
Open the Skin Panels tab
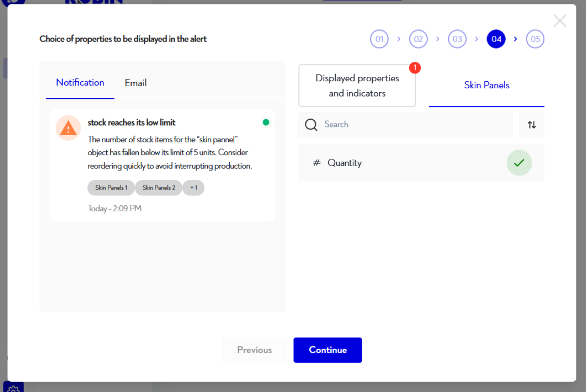(x=487, y=85)
